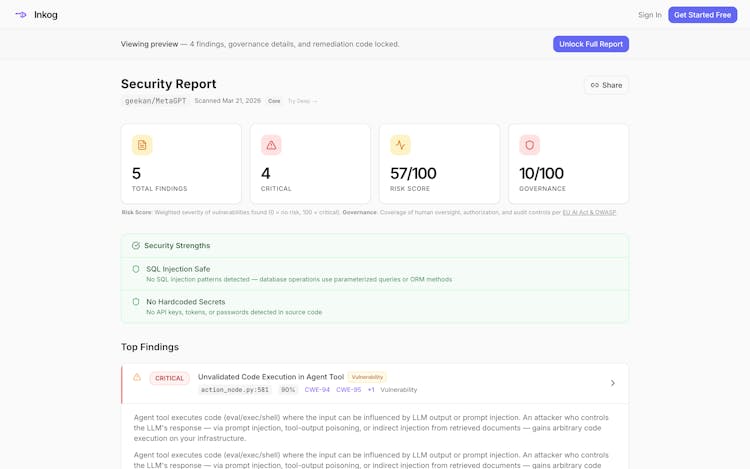Click Get Started Free button
Image resolution: width=750 pixels, height=469 pixels.
(x=702, y=15)
